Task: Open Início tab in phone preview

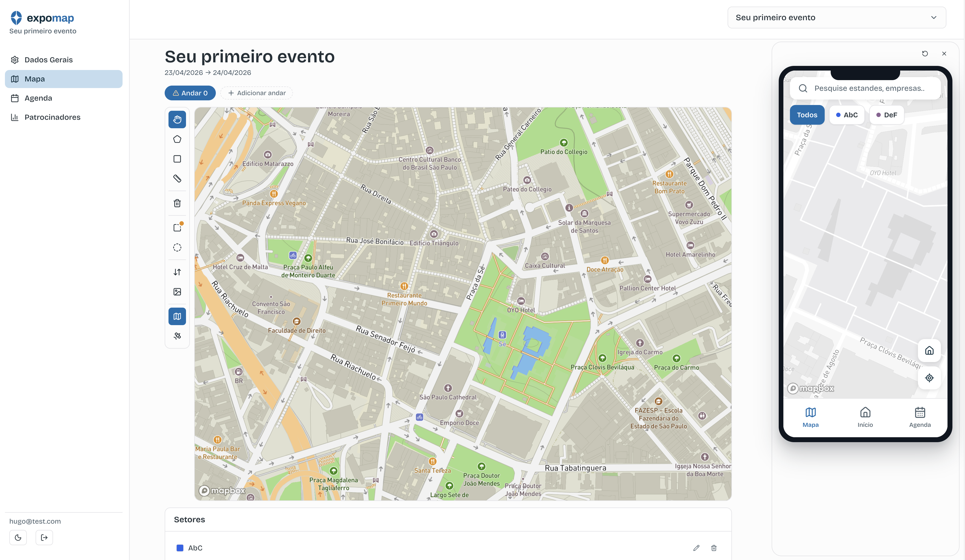Action: tap(865, 418)
